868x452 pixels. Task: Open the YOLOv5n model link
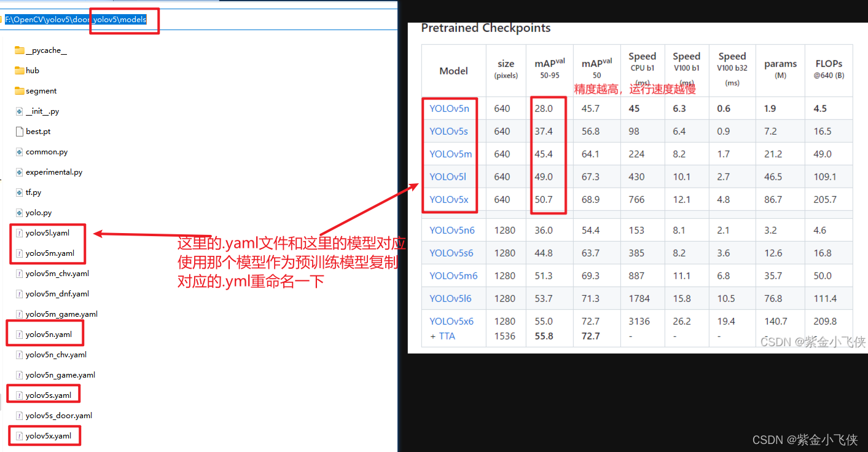449,108
